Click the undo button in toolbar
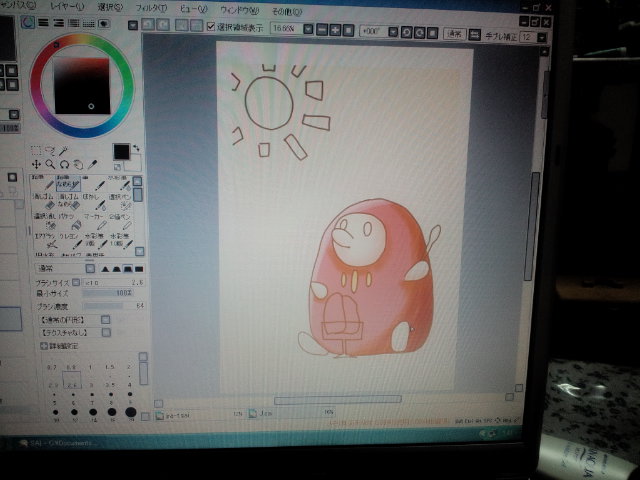The width and height of the screenshot is (640, 480). (148, 25)
